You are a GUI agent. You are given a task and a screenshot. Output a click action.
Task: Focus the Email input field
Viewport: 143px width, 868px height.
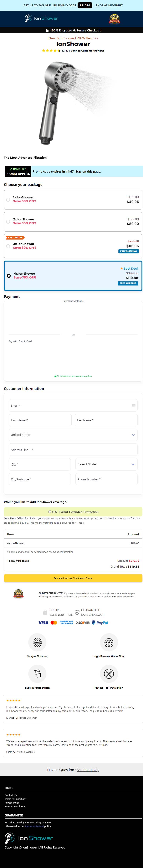click(73, 405)
